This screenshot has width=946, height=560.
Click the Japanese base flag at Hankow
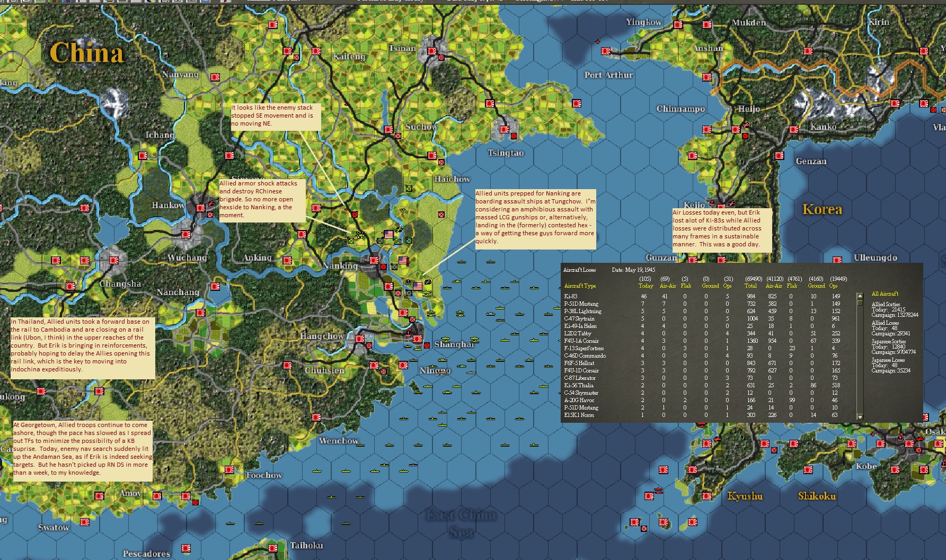[200, 208]
